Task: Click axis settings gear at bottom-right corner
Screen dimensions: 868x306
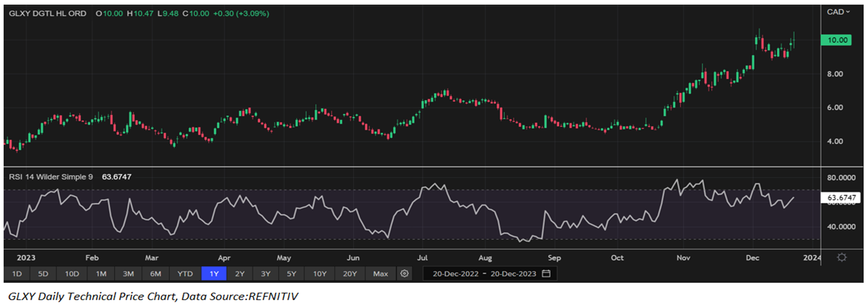Action: click(842, 258)
